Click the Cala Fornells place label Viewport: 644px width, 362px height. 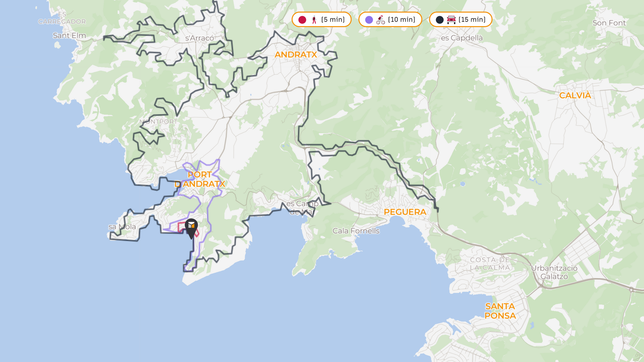pyautogui.click(x=356, y=231)
